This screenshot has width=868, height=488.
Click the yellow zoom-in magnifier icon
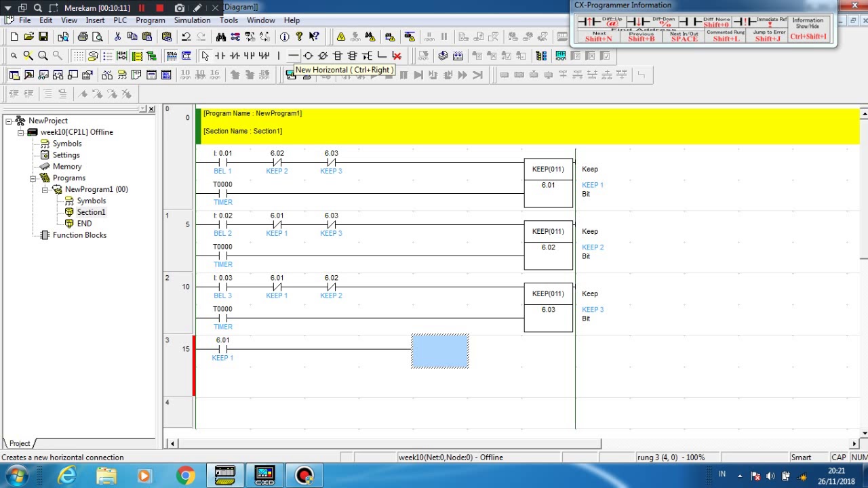(28, 56)
